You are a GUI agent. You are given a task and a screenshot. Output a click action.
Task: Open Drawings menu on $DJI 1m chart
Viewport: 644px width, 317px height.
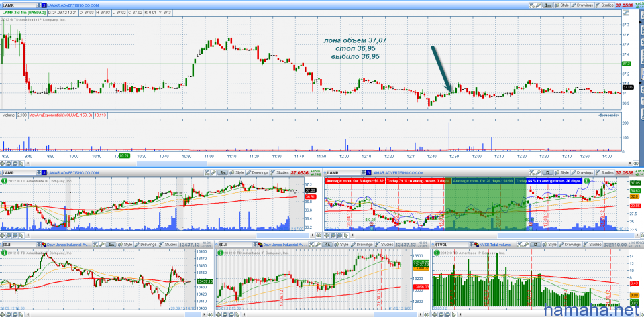(146, 245)
